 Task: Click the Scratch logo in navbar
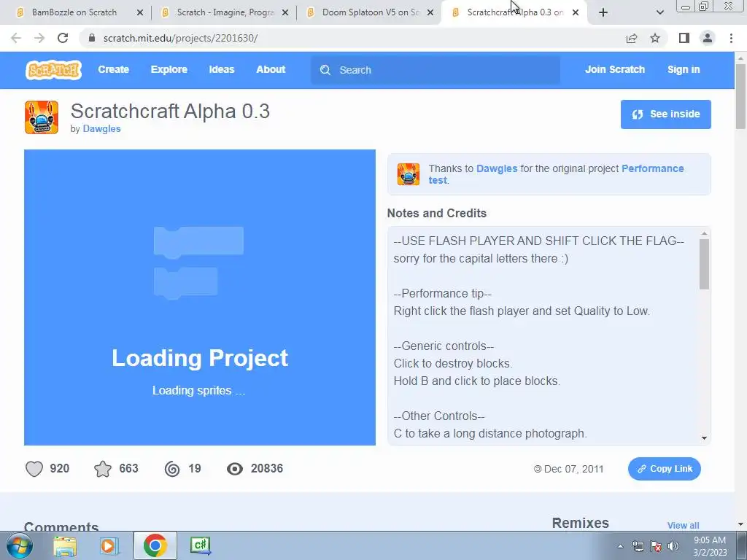pyautogui.click(x=53, y=70)
